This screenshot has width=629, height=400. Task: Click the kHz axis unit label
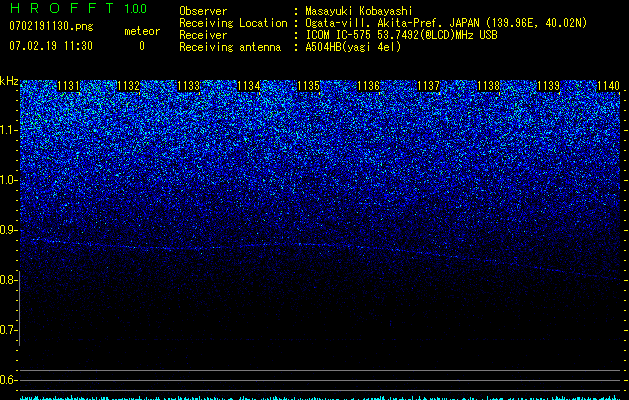9,81
